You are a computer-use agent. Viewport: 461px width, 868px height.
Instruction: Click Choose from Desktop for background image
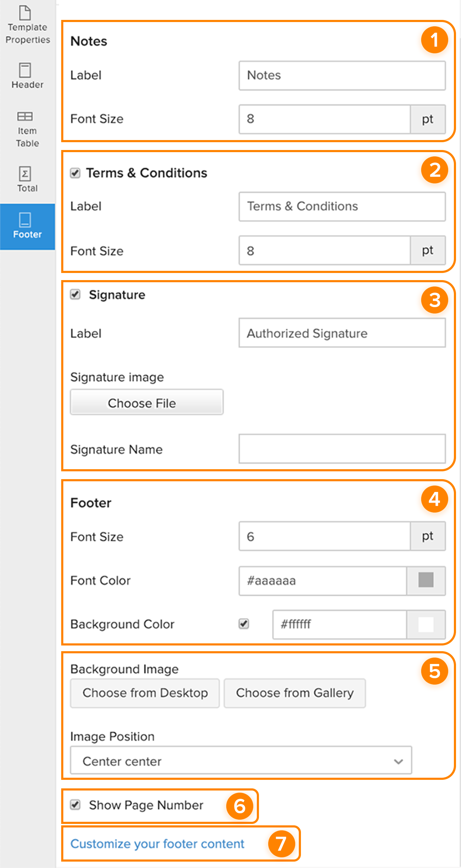pyautogui.click(x=145, y=692)
